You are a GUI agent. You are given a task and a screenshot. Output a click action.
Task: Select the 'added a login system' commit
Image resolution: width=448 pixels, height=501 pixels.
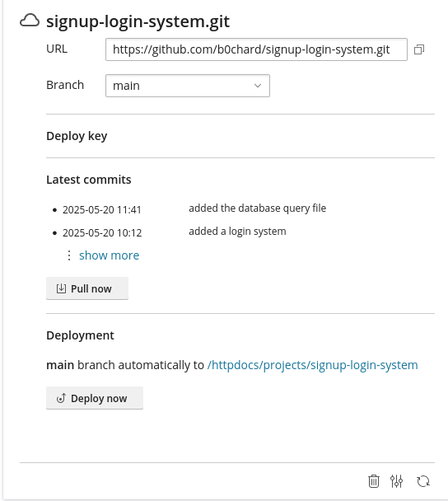click(x=237, y=232)
